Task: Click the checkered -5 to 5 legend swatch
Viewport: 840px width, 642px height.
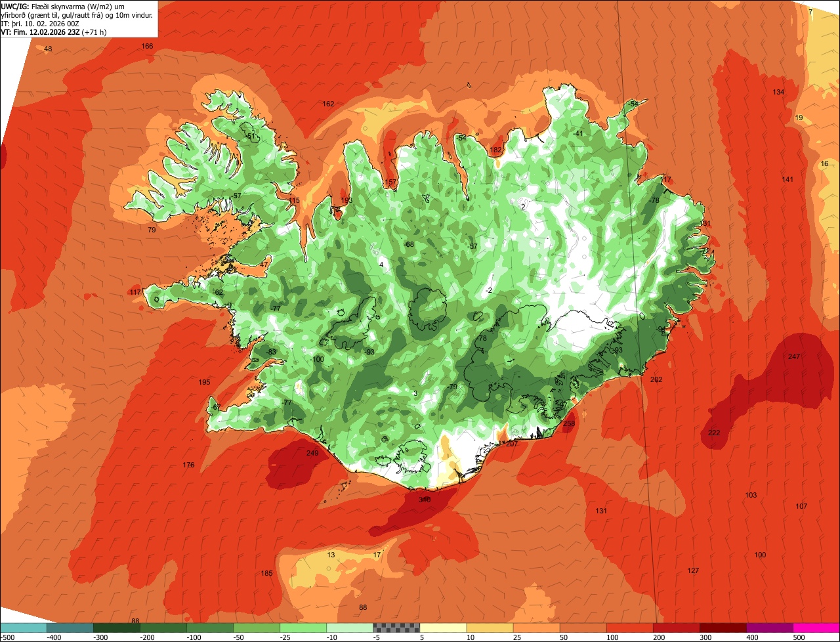Action: (x=396, y=628)
